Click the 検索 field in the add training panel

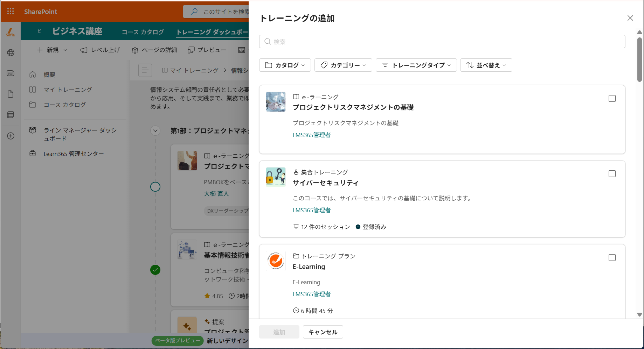[442, 42]
